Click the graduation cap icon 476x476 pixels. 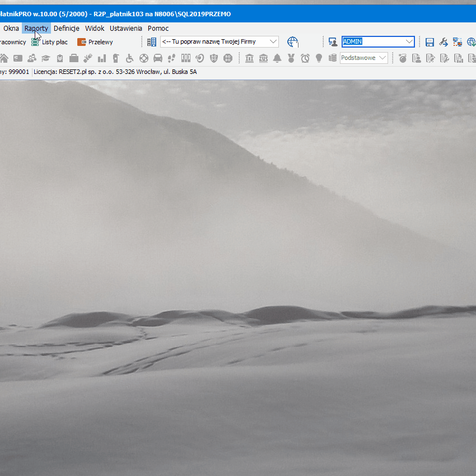[x=45, y=58]
